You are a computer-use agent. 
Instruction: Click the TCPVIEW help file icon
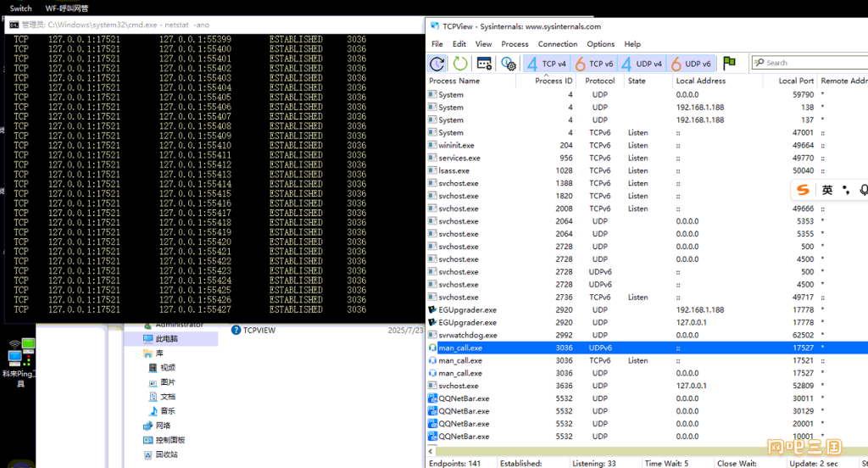[236, 330]
